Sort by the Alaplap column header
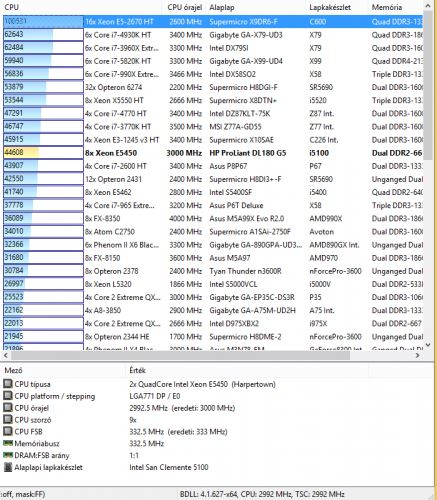The width and height of the screenshot is (437, 500). click(x=256, y=7)
